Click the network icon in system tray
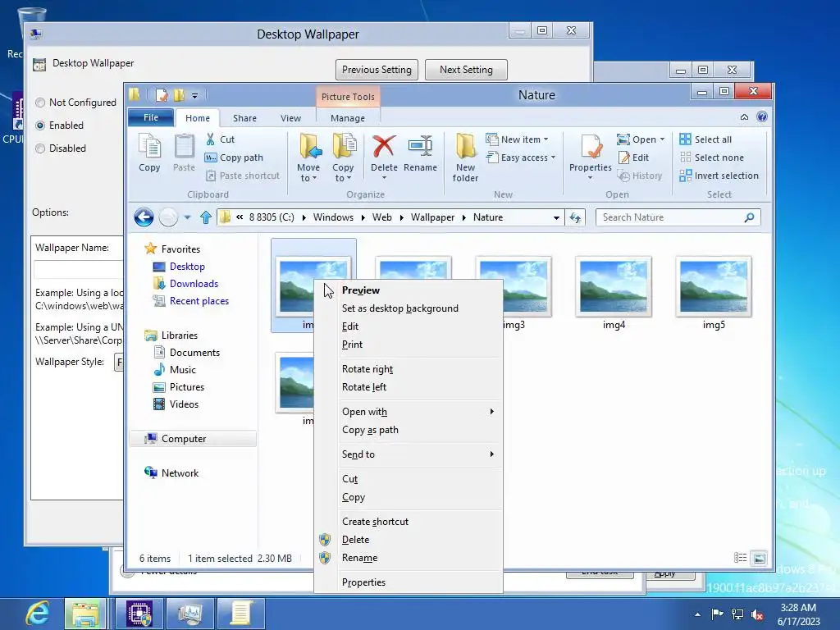 [x=737, y=614]
